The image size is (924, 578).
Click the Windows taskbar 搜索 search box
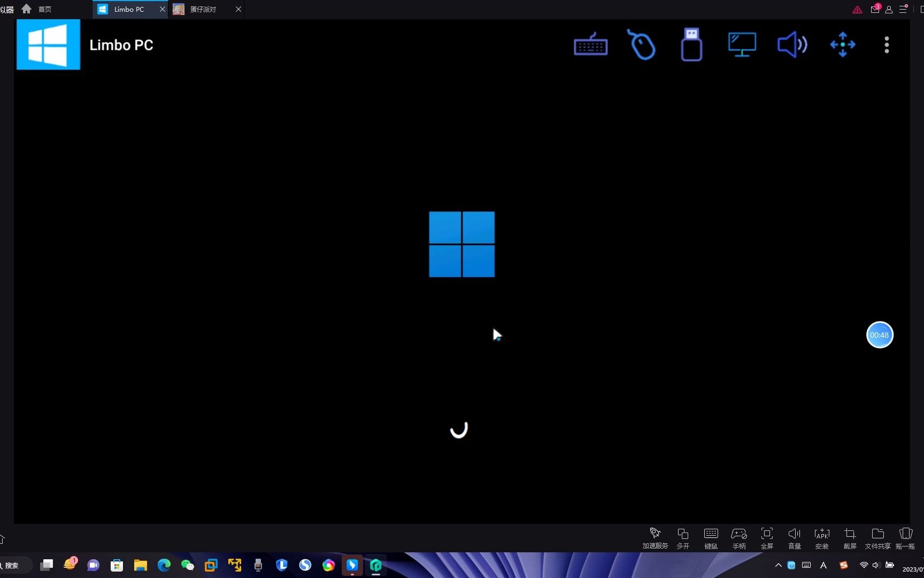click(x=15, y=565)
